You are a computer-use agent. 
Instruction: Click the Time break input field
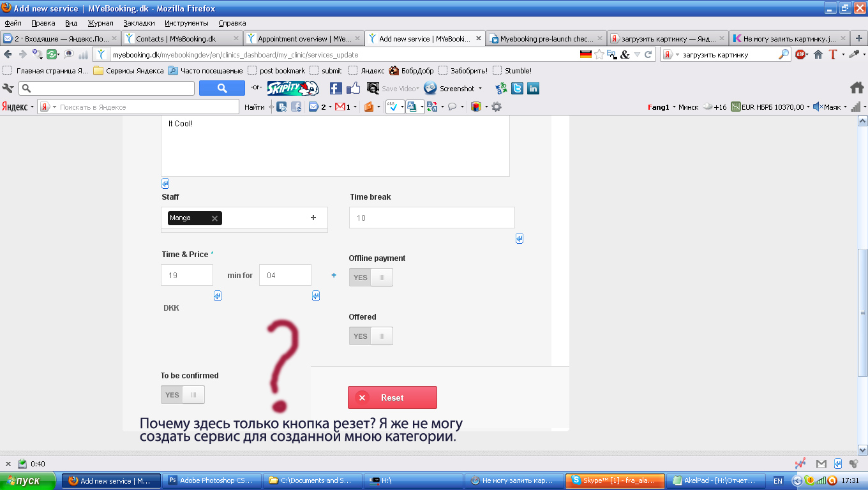[x=432, y=218]
